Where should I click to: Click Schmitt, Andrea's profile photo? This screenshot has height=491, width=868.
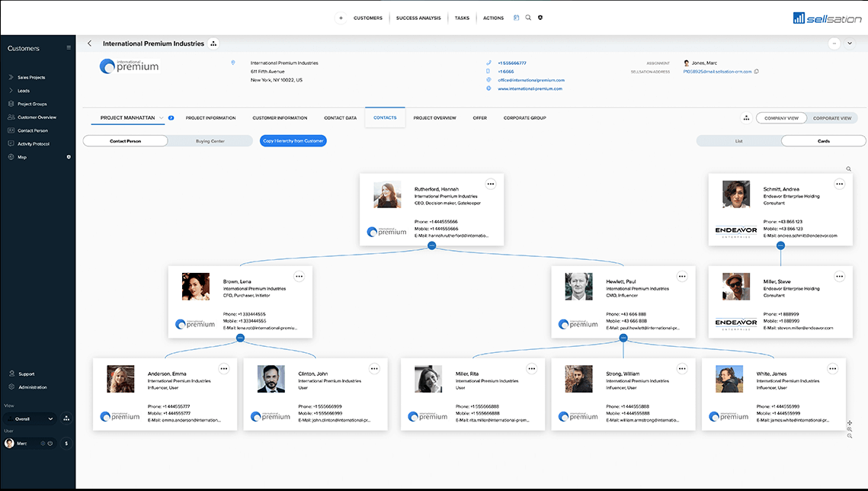[x=737, y=194]
